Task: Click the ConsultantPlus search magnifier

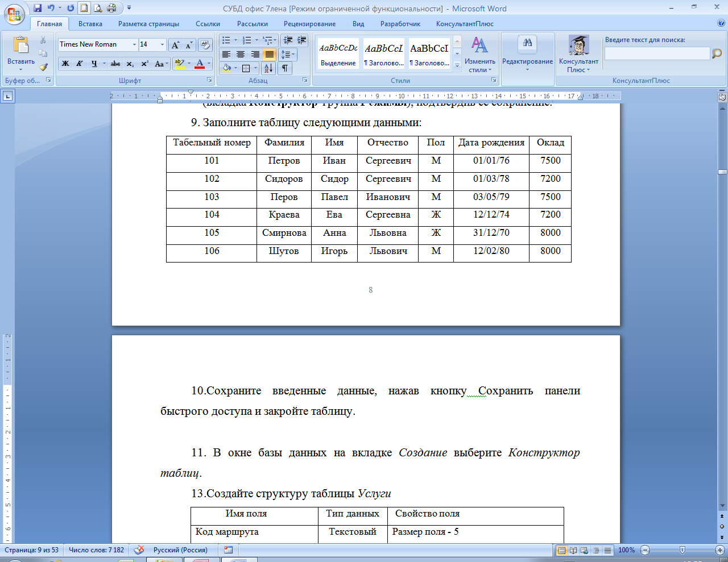Action: click(716, 53)
